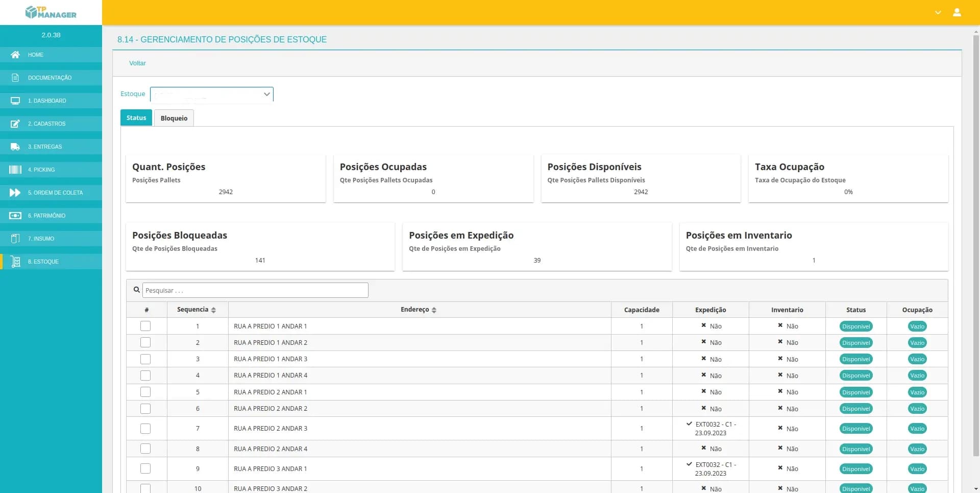The image size is (980, 493).
Task: Open the Ordem de Coleta arrows icon
Action: [x=15, y=193]
